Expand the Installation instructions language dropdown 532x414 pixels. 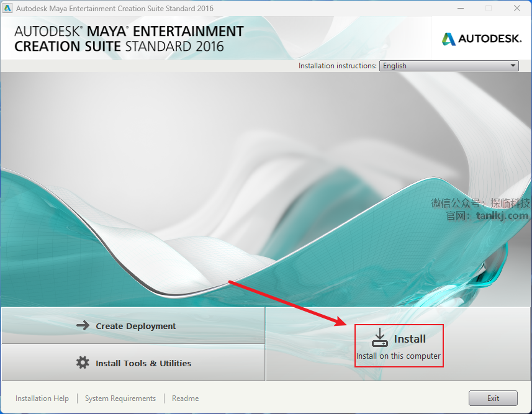pyautogui.click(x=449, y=66)
